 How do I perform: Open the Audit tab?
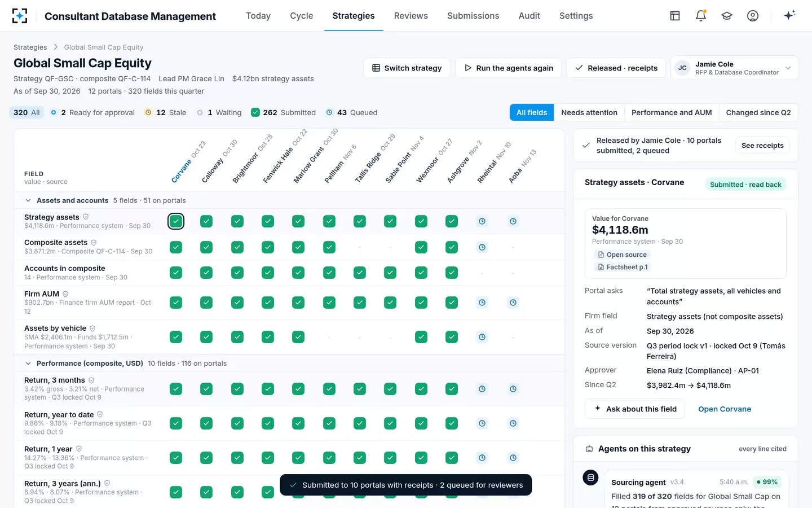(529, 16)
